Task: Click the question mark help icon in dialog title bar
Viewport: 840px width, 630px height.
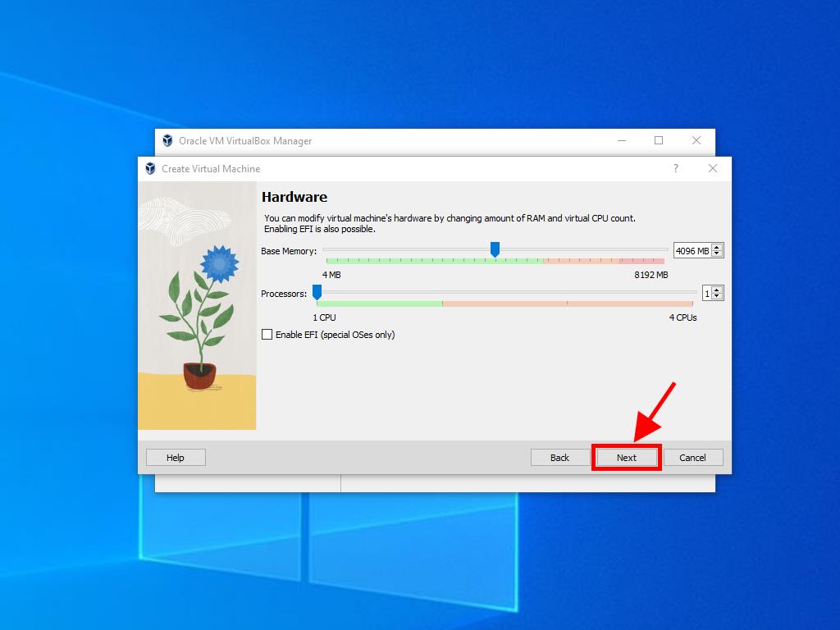Action: [x=676, y=169]
